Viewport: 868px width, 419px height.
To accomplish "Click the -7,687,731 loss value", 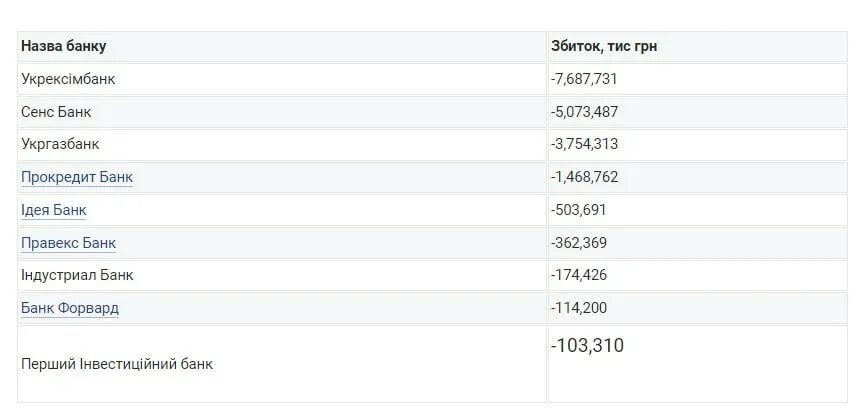I will coord(584,79).
